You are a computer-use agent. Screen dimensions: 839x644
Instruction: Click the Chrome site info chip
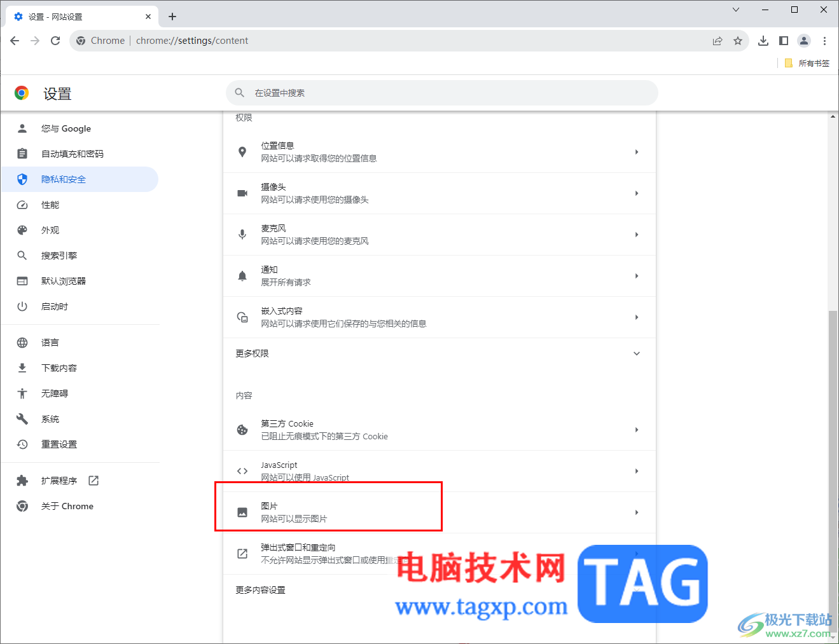[x=101, y=41]
